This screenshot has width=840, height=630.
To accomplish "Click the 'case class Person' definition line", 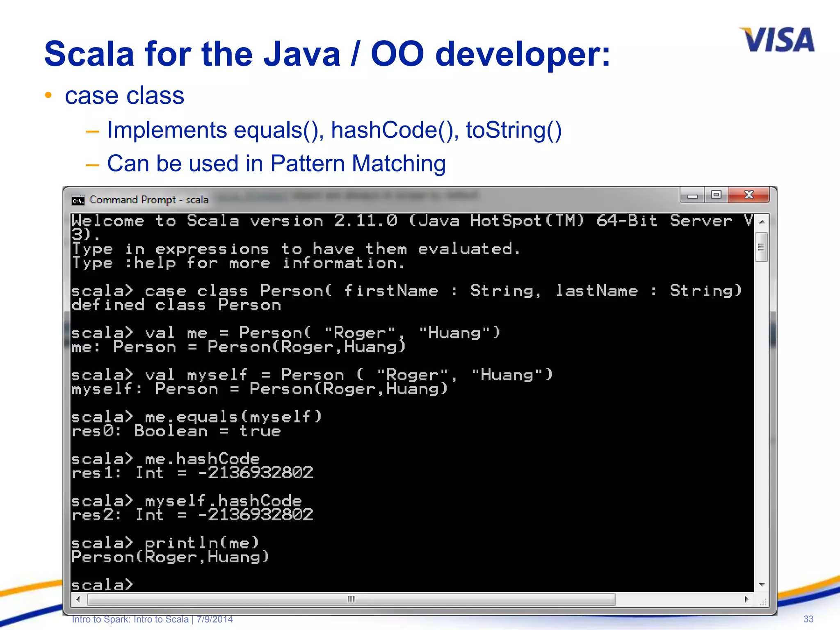I will (407, 291).
